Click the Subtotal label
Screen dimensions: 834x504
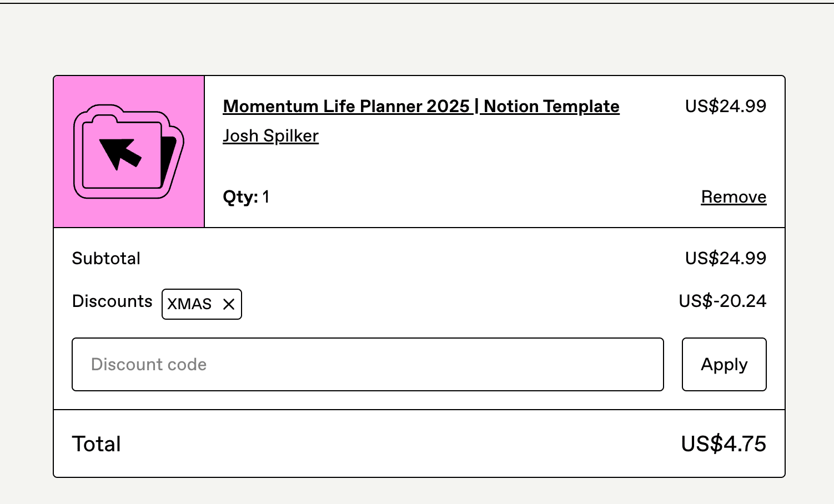[106, 259]
